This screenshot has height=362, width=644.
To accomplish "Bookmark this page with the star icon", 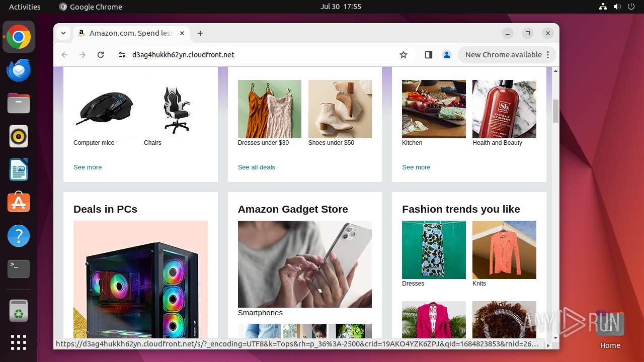I will point(404,55).
